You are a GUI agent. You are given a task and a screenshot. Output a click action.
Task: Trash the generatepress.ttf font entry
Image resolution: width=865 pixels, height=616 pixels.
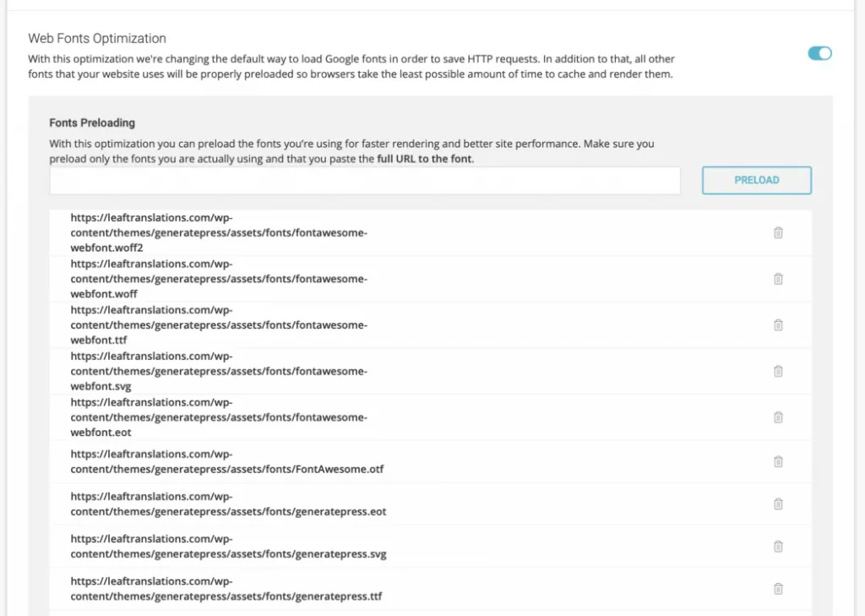778,589
